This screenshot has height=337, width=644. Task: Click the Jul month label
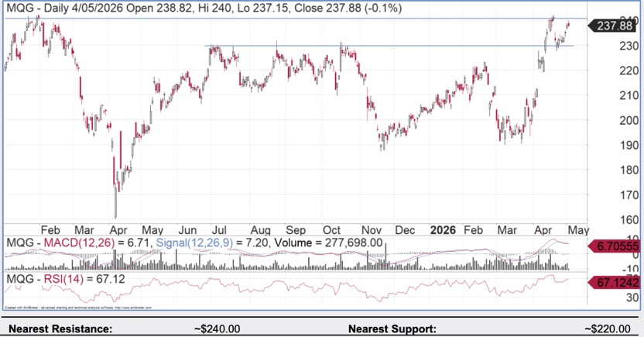click(x=219, y=230)
